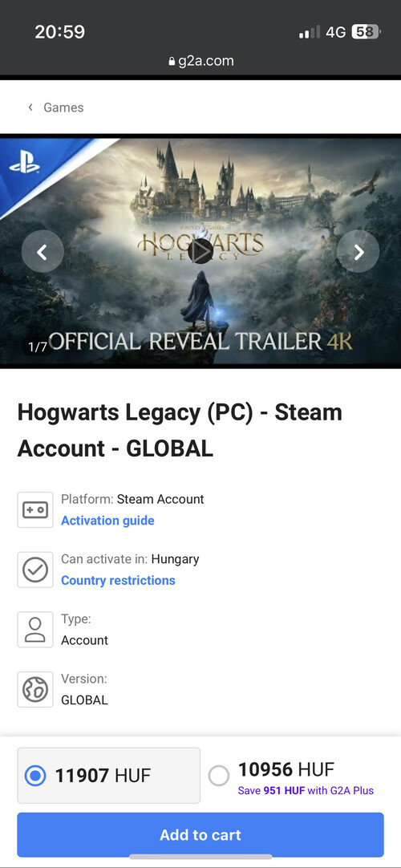
Task: Show the next gallery image
Action: coord(358,252)
